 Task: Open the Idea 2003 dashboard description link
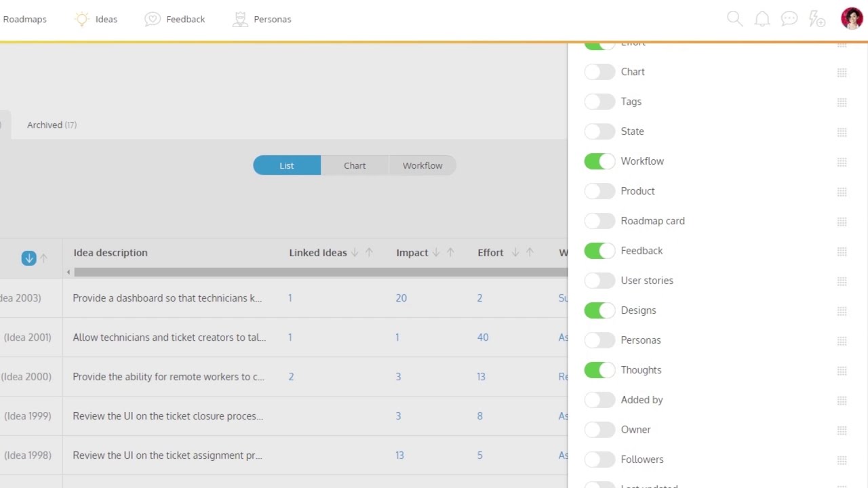[x=167, y=298]
